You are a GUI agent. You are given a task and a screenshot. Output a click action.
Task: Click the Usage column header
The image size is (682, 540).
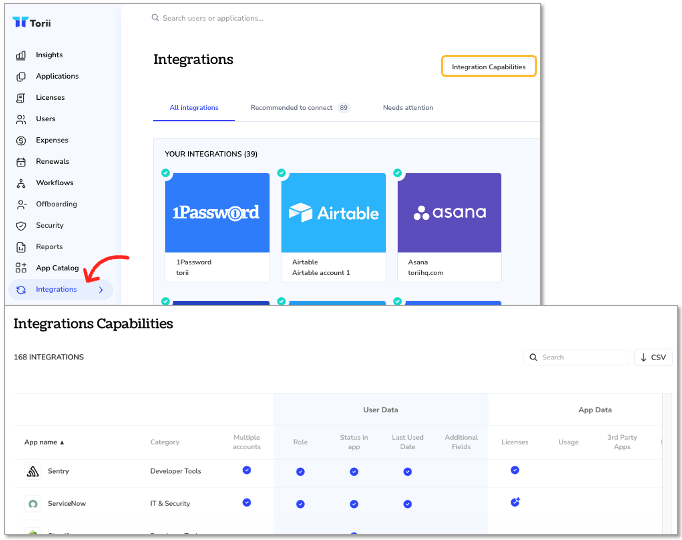point(568,442)
